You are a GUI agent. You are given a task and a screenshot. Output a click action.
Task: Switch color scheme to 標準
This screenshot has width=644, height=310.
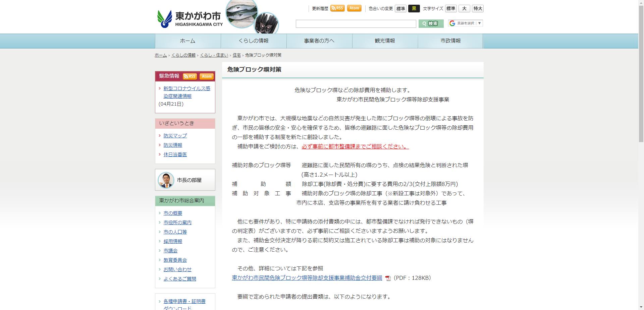pyautogui.click(x=400, y=8)
